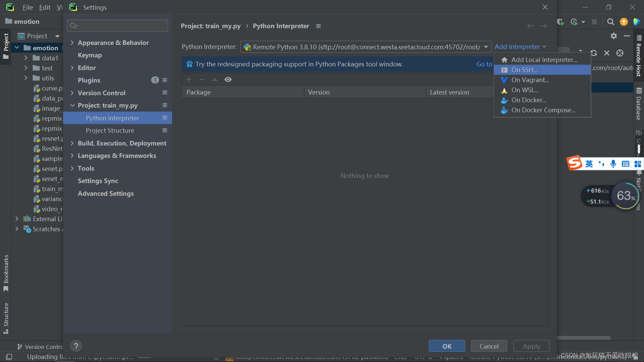This screenshot has width=644, height=362.
Task: Toggle visibility eye icon in package list
Action: [x=228, y=79]
